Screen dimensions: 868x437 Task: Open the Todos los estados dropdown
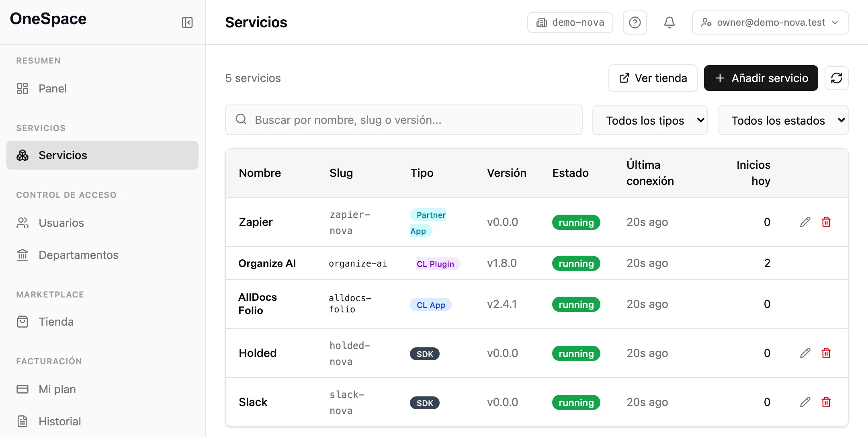tap(783, 120)
